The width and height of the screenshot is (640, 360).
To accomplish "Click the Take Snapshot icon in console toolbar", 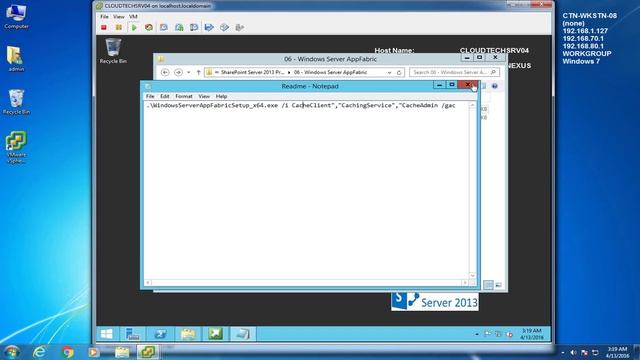I will point(164,27).
